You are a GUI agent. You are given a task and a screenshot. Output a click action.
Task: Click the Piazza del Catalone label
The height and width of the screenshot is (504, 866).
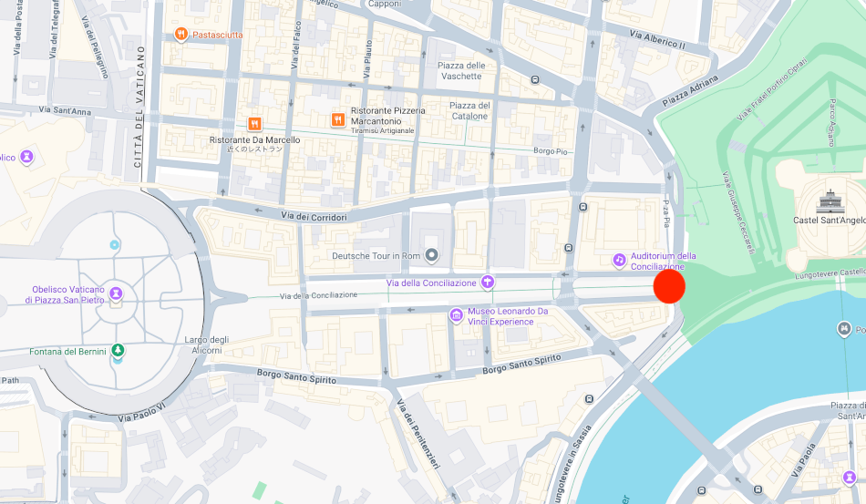tap(469, 110)
